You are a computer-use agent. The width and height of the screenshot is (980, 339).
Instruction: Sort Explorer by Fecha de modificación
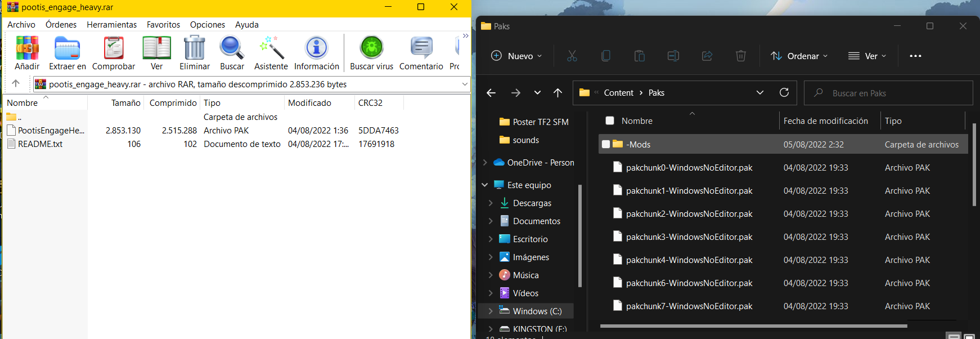[825, 121]
